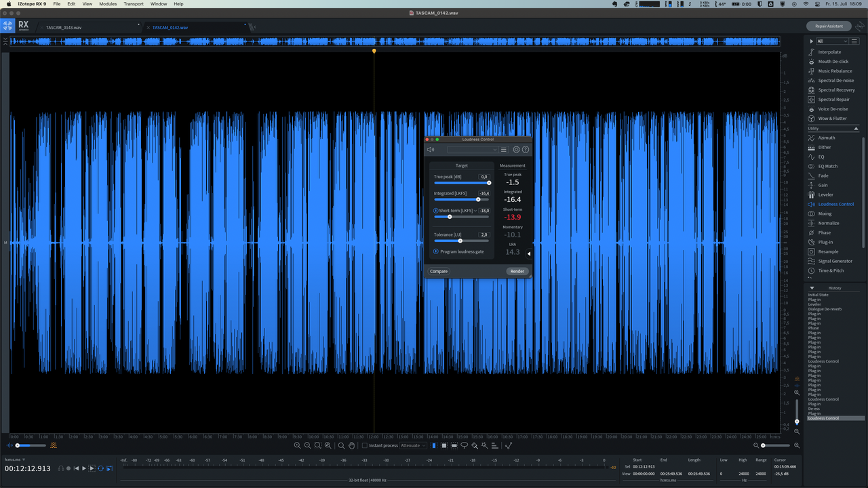Open the Edit menu
Screen dimensions: 868x488
(x=71, y=4)
